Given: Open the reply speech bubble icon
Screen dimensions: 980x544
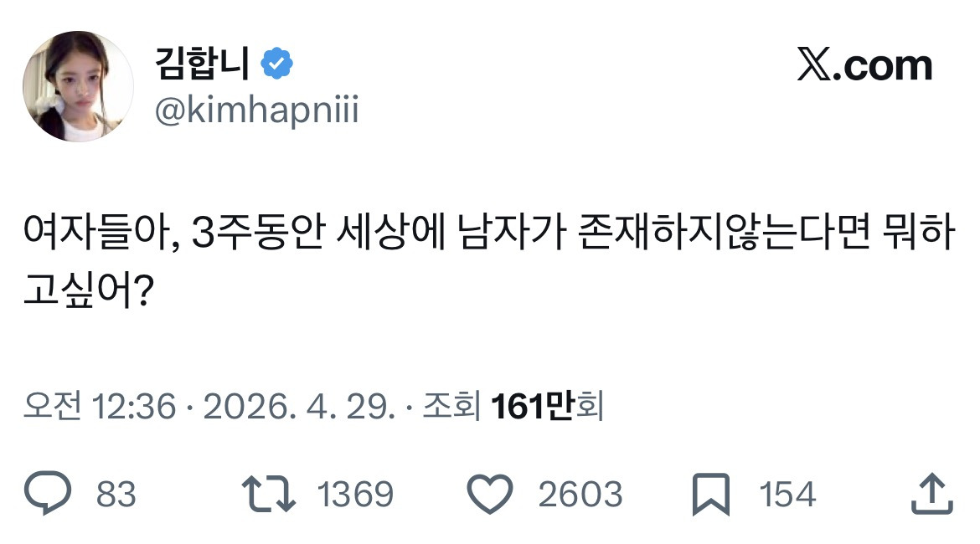Looking at the screenshot, I should [48, 494].
